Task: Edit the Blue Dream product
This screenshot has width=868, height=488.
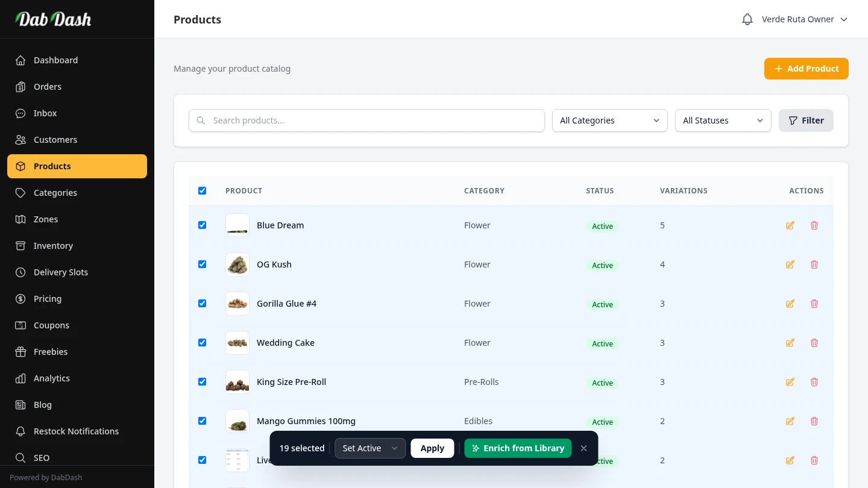Action: 790,225
